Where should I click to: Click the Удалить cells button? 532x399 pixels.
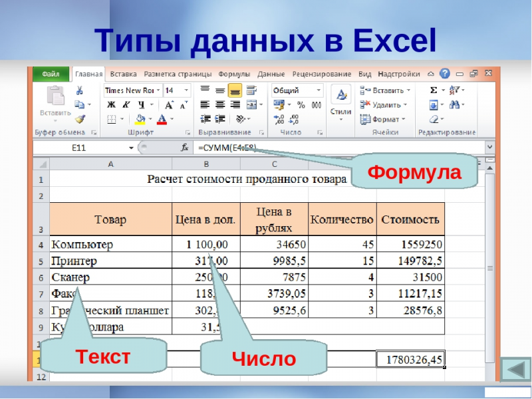pos(386,105)
